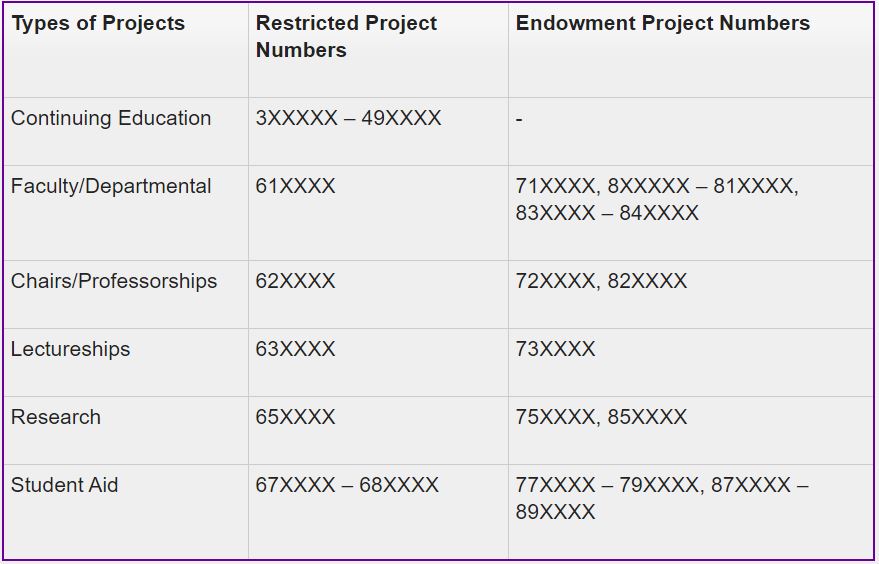Select the "Lectureships" row label

click(71, 350)
